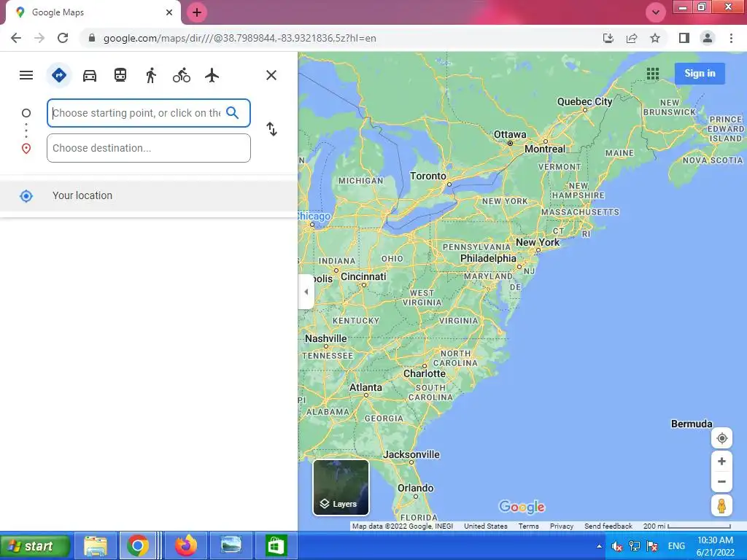Click Send feedback link
747x560 pixels.
point(608,526)
